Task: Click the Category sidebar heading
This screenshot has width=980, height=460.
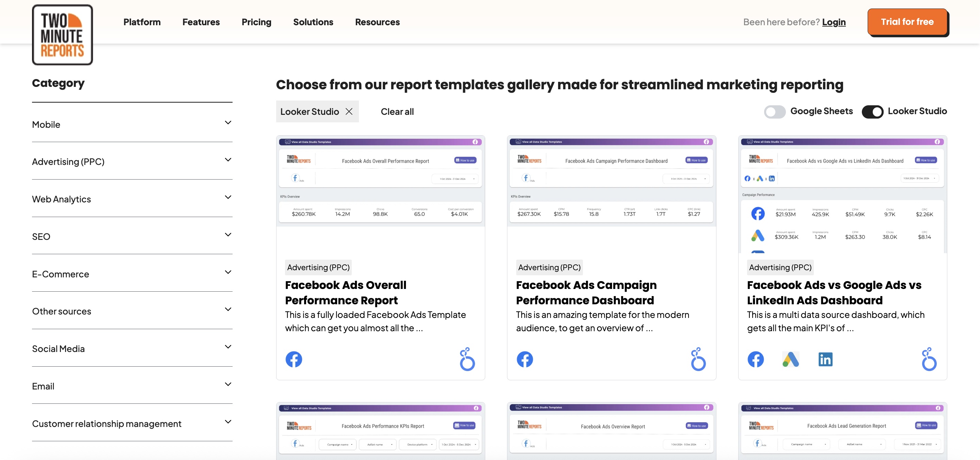Action: [x=58, y=83]
